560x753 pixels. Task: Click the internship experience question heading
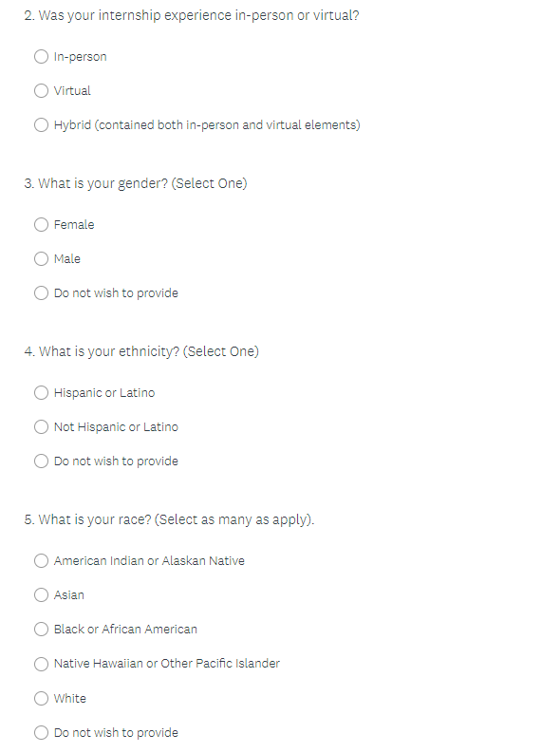tap(192, 15)
